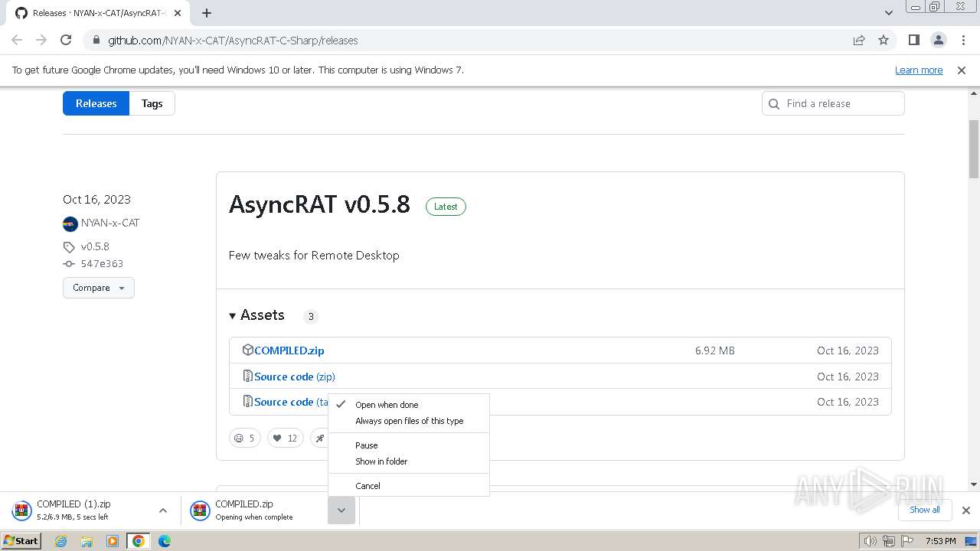
Task: Expand options arrow for COMPILED (1).zip download
Action: click(162, 510)
